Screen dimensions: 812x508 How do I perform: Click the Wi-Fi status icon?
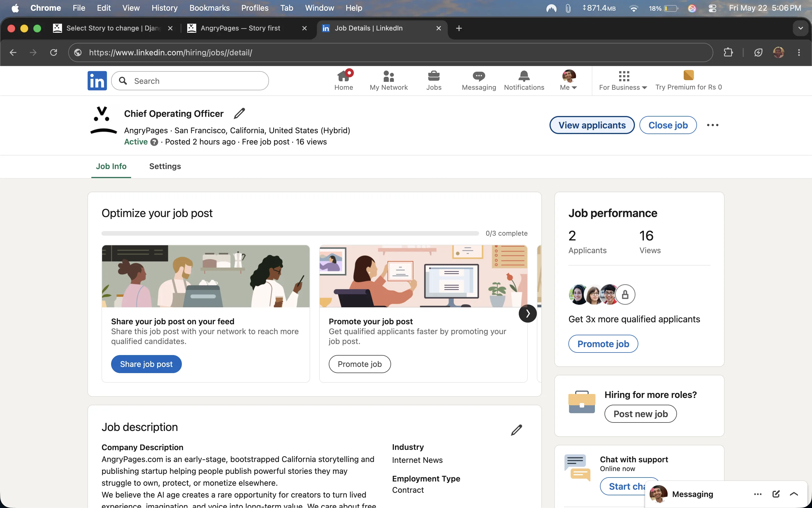634,8
